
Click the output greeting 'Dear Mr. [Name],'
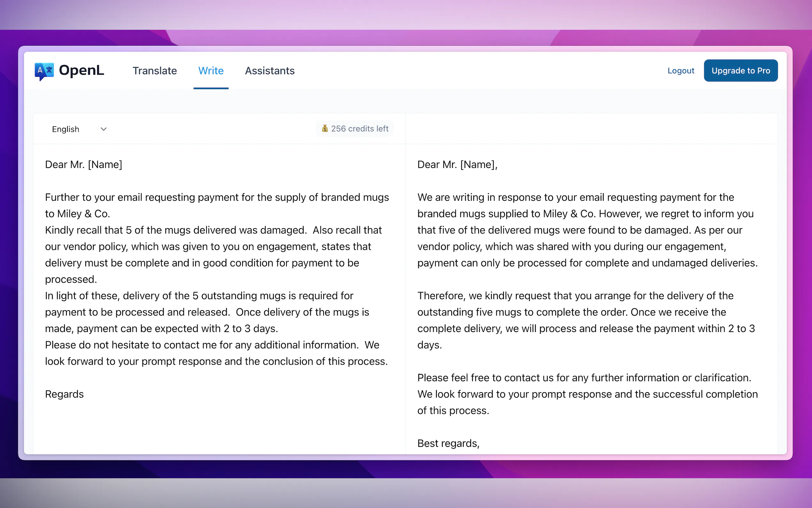[457, 165]
